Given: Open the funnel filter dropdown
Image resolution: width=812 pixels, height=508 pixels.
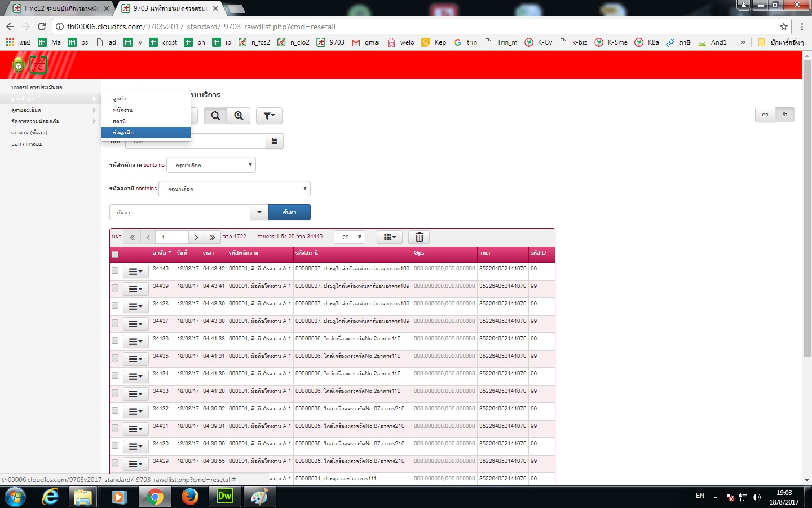Looking at the screenshot, I should [x=269, y=116].
